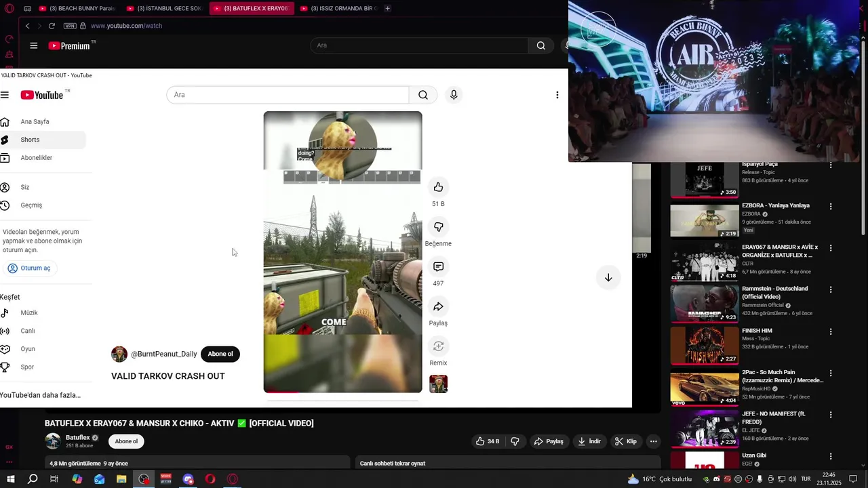This screenshot has width=868, height=488.
Task: Open options for Rammstein Deutschland video
Action: (x=831, y=289)
